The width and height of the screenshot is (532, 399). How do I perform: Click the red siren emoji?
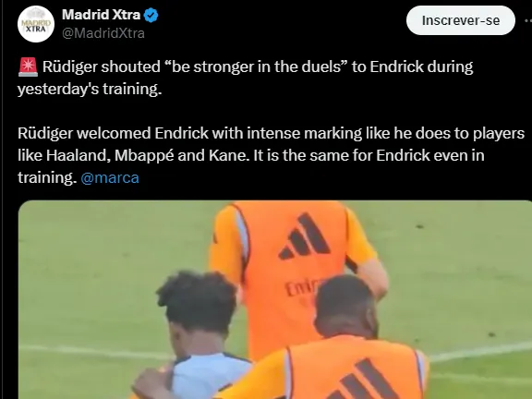pos(28,66)
